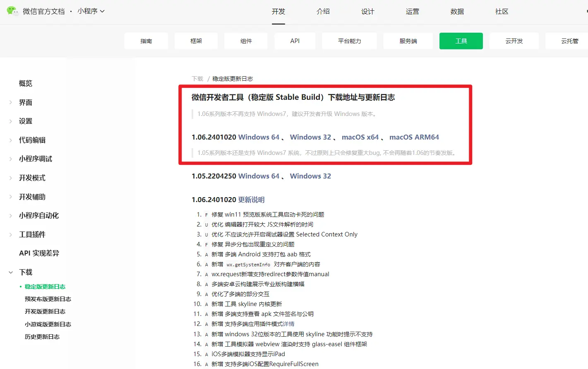Click the 稳定版更新日志 breadcrumb
Viewport: 588px width, 369px height.
click(233, 79)
